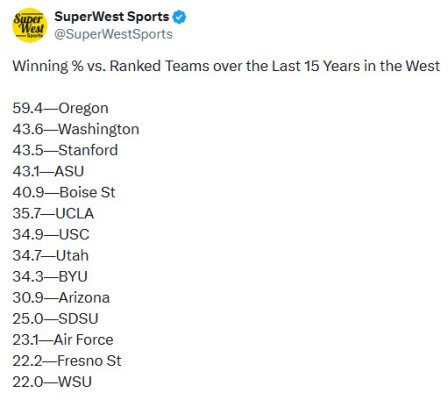Click the 43.5—Stanford entry
The image size is (448, 400).
65,150
